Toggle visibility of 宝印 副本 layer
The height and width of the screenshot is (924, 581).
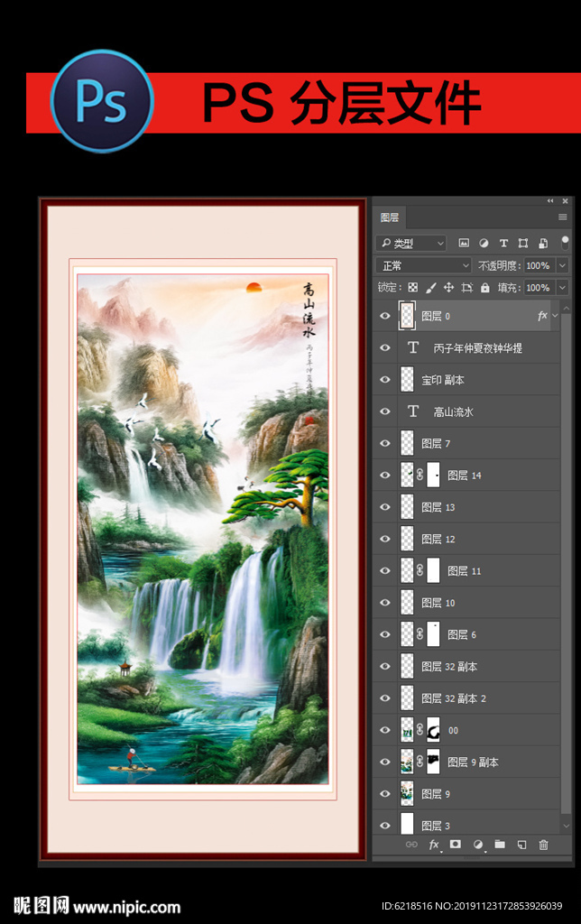[x=385, y=380]
